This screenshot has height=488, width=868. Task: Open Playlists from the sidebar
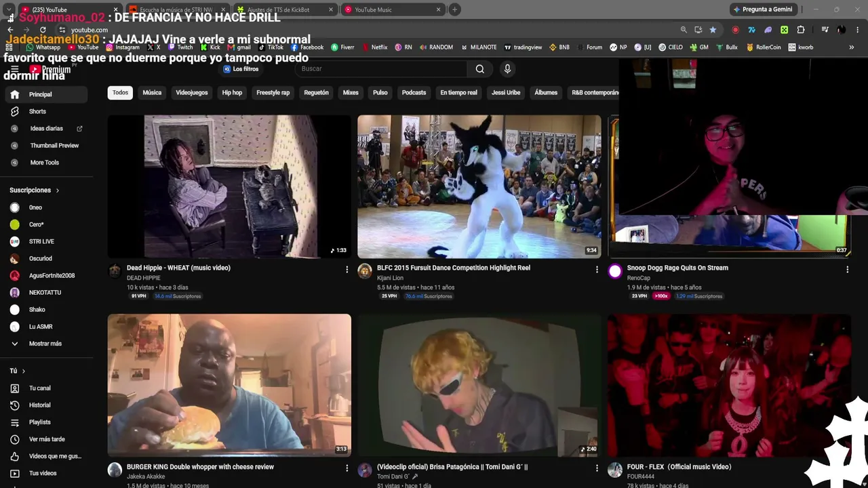(x=39, y=422)
